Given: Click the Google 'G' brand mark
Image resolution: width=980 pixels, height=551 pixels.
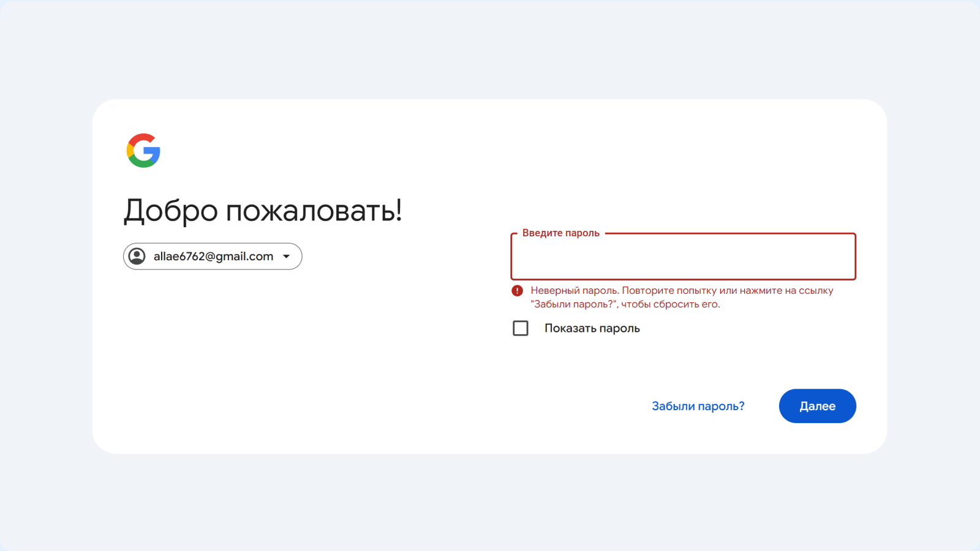Looking at the screenshot, I should (143, 151).
